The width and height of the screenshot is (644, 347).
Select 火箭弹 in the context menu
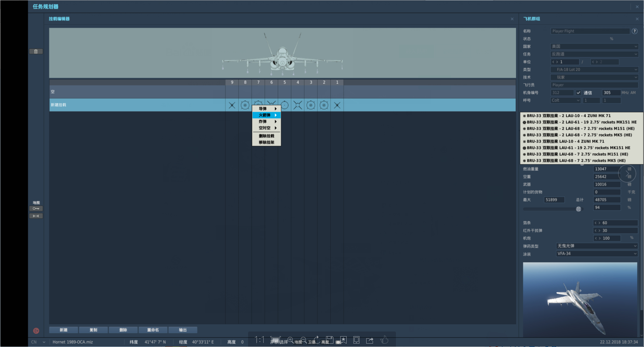click(267, 115)
